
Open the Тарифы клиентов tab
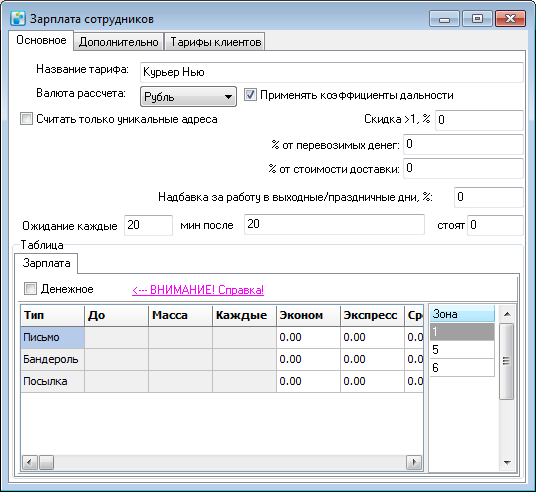(x=215, y=42)
